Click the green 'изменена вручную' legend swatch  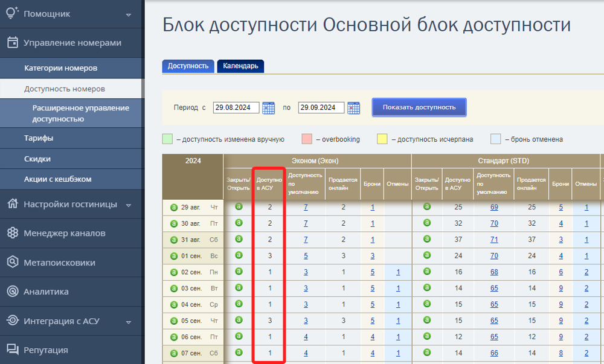tap(167, 139)
